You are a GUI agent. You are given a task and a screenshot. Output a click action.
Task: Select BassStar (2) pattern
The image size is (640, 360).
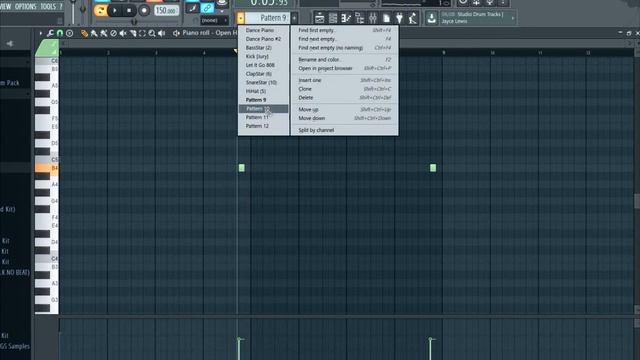tap(263, 48)
